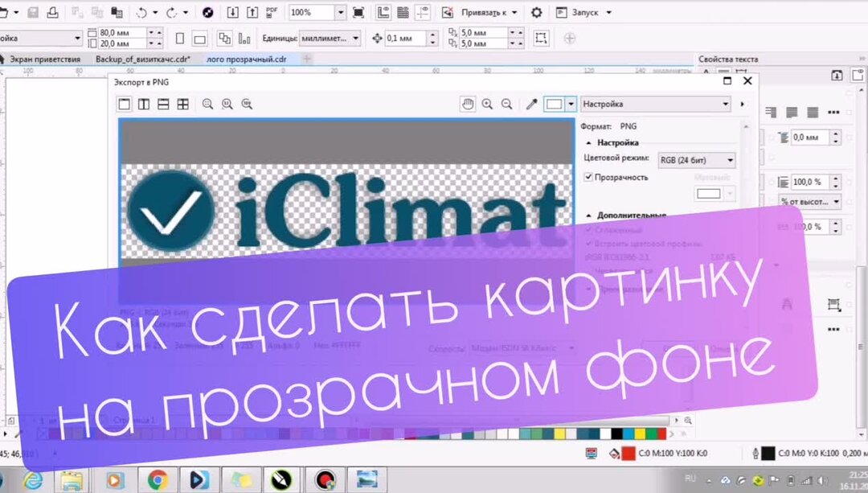
Task: Click the page height 20,0 мм field
Action: click(122, 43)
